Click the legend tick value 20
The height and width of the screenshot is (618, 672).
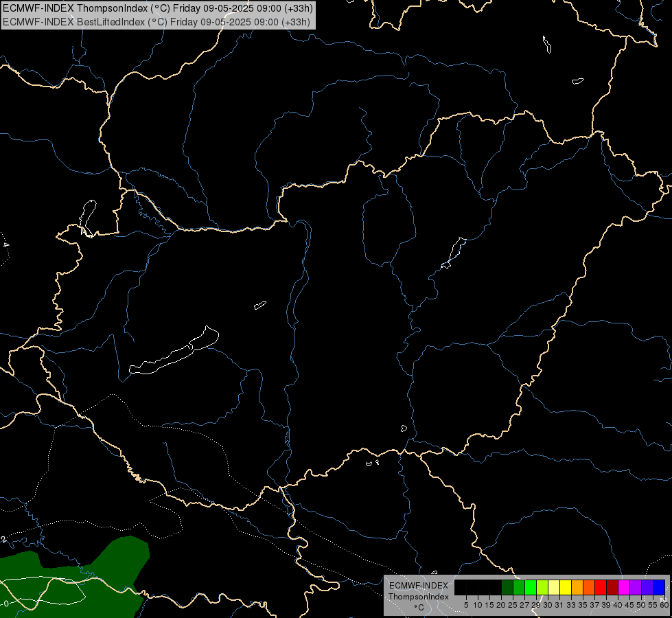[x=501, y=605]
